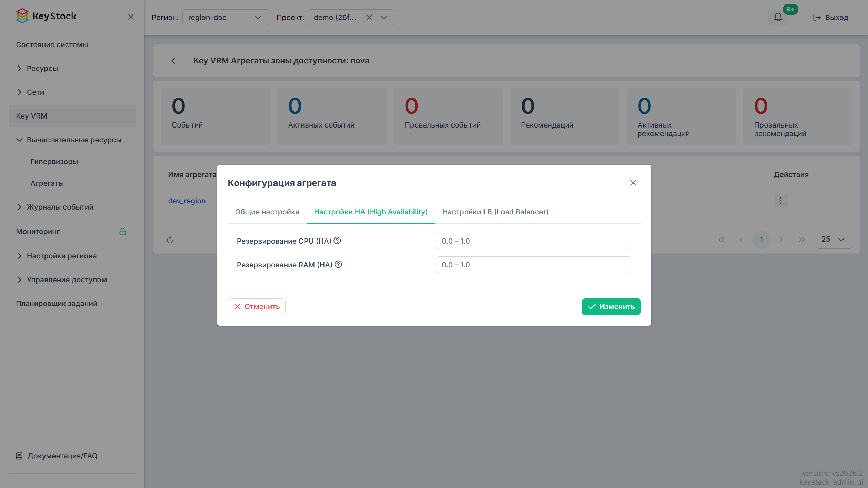Go back using the arrow beside Key VRM title
This screenshot has width=868, height=488.
(x=173, y=61)
